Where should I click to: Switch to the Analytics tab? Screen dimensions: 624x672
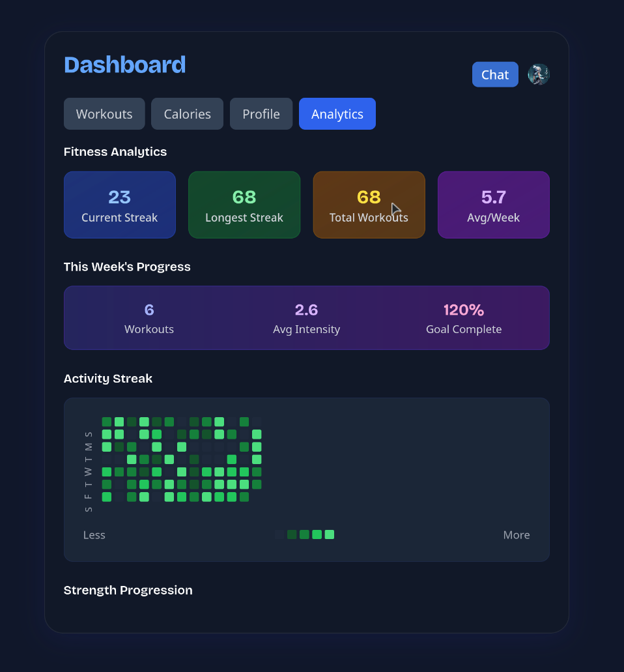click(337, 113)
